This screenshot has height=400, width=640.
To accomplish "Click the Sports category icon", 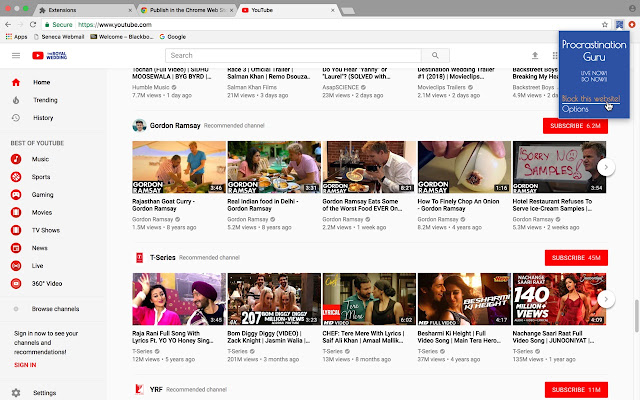I will 16,177.
